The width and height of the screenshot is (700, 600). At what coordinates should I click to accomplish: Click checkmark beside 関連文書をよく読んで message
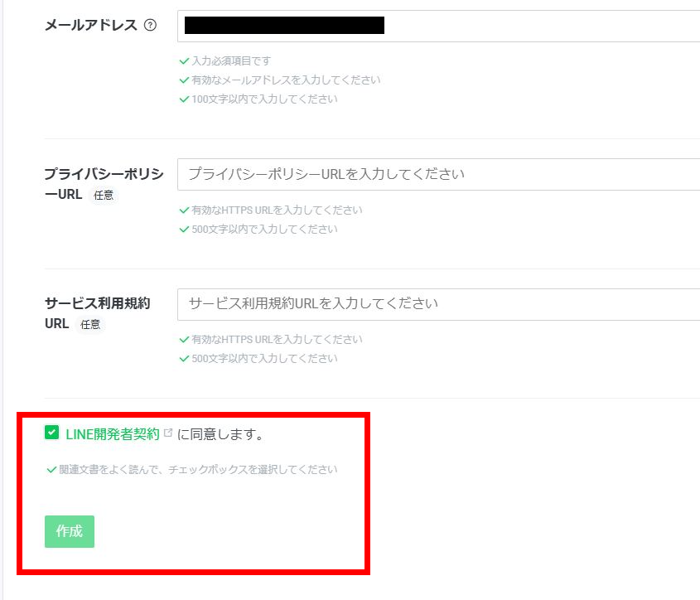[51, 470]
